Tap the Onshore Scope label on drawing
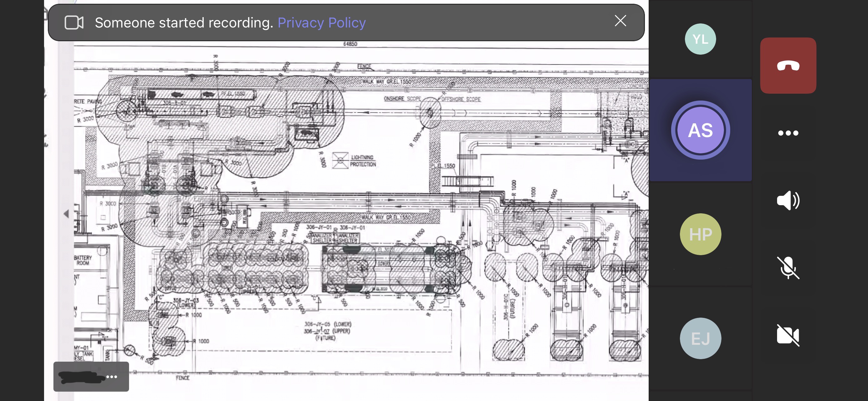868x401 pixels. click(402, 99)
